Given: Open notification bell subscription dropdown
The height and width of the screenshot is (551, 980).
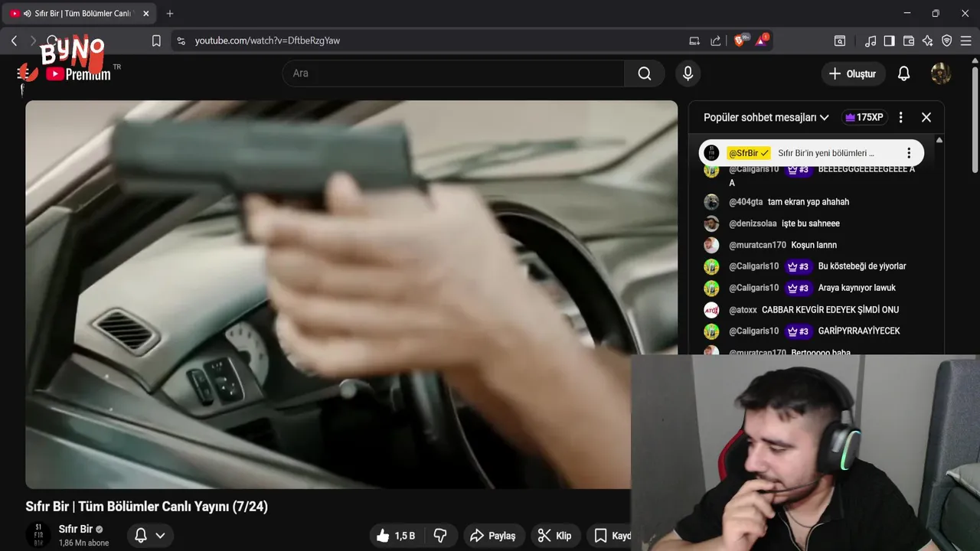Looking at the screenshot, I should coord(149,536).
